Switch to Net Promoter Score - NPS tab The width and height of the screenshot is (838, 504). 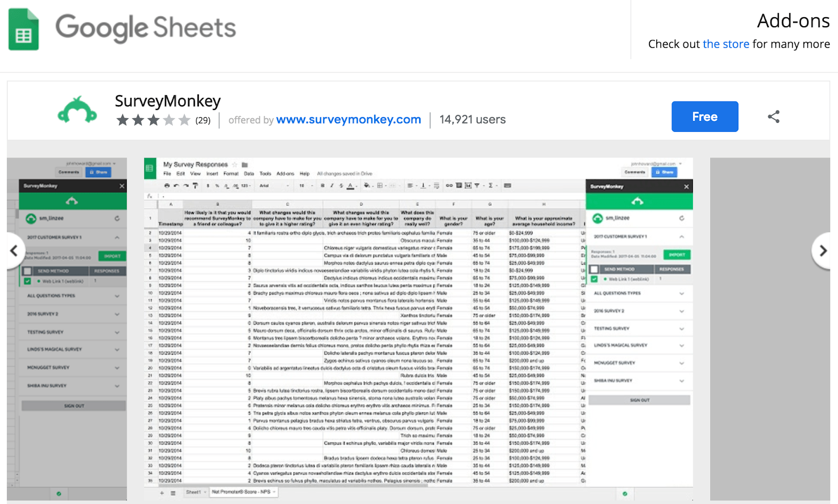243,492
